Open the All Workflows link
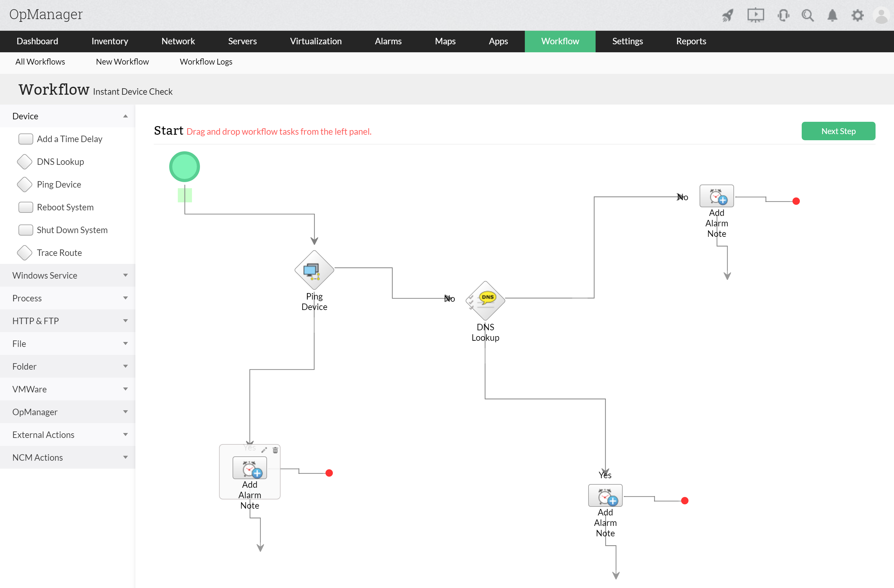The height and width of the screenshot is (588, 894). 40,62
